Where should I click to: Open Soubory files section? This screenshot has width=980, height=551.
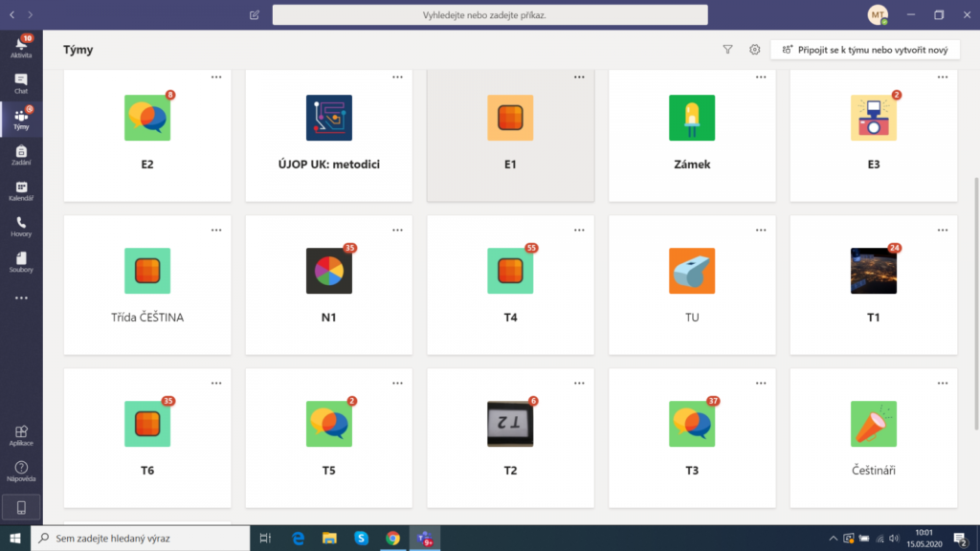(21, 262)
